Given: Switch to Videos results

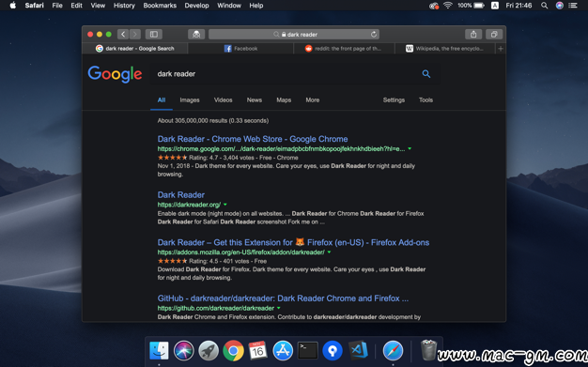Looking at the screenshot, I should (x=224, y=100).
